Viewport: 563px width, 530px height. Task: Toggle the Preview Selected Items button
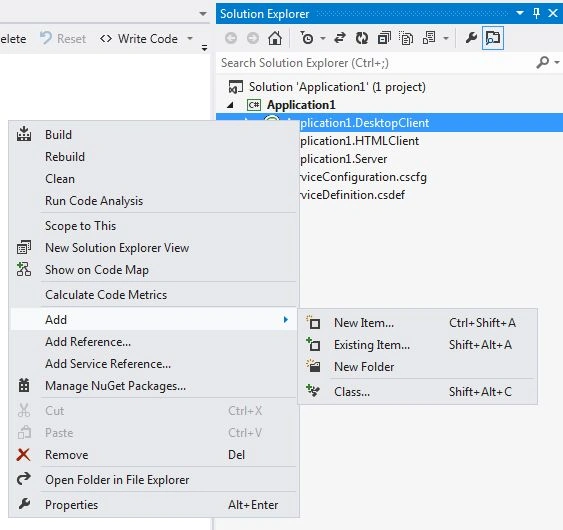tap(493, 38)
